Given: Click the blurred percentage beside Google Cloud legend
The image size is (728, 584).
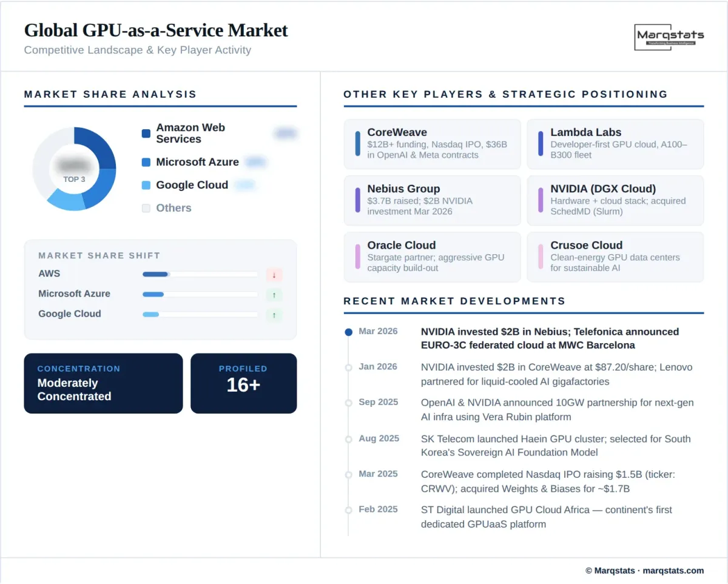Looking at the screenshot, I should point(244,185).
